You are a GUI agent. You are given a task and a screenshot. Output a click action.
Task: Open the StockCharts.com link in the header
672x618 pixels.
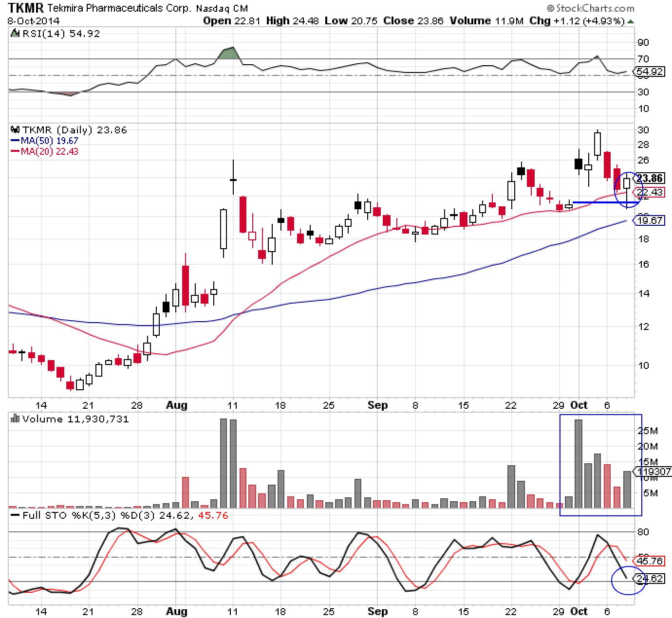[x=595, y=8]
